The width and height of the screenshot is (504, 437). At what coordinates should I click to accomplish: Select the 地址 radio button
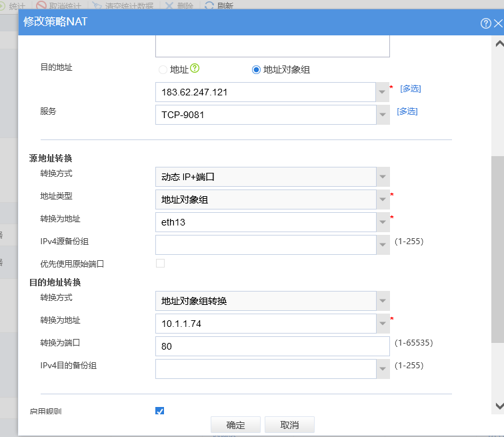coord(163,69)
